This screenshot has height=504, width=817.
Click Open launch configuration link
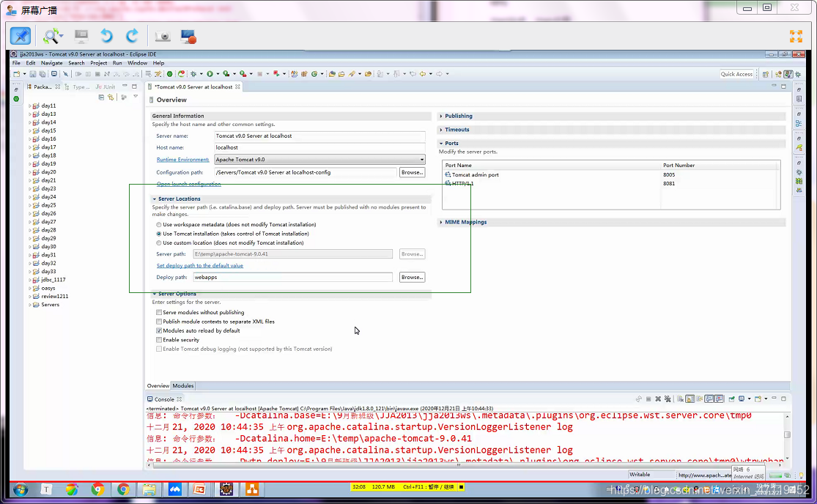(x=188, y=184)
